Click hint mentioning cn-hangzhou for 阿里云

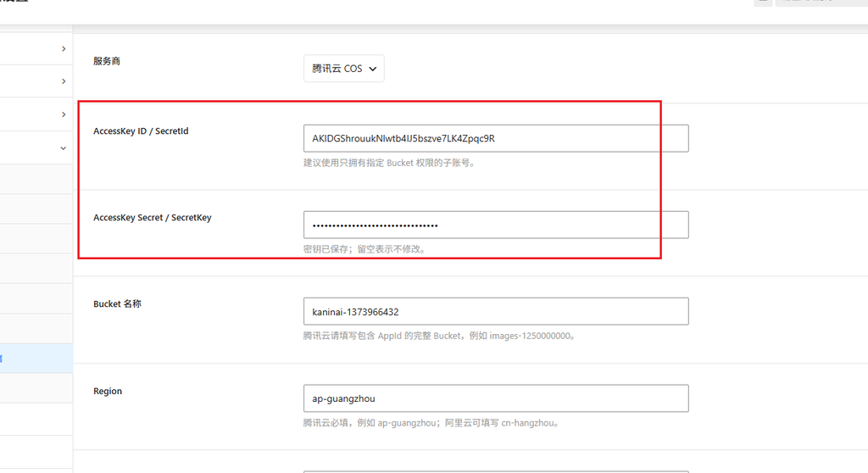click(x=431, y=423)
